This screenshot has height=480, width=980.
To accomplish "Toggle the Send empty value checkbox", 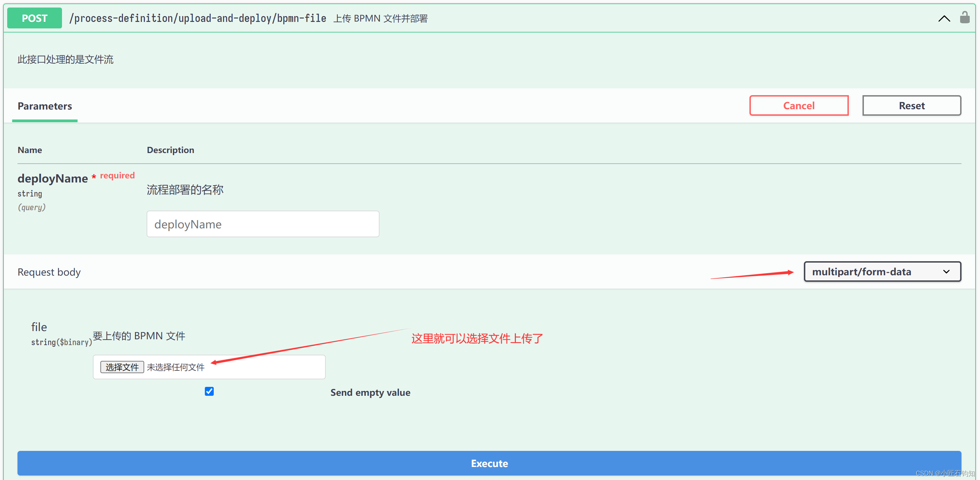I will tap(209, 391).
